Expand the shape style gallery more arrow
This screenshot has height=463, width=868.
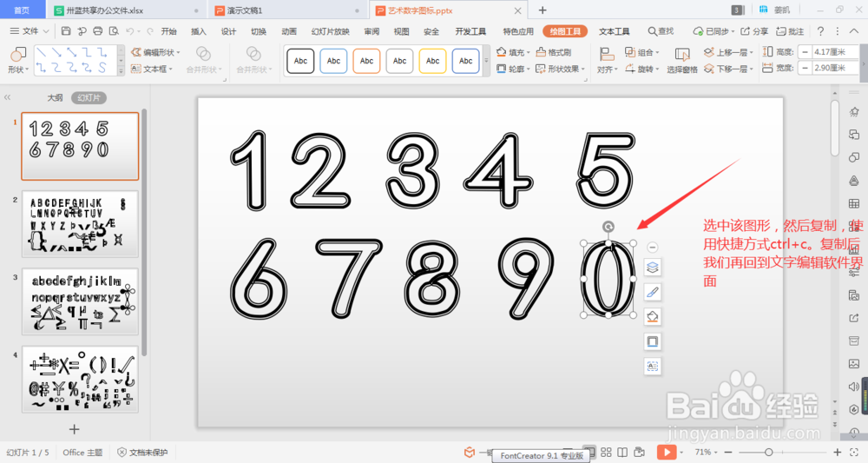pyautogui.click(x=486, y=60)
